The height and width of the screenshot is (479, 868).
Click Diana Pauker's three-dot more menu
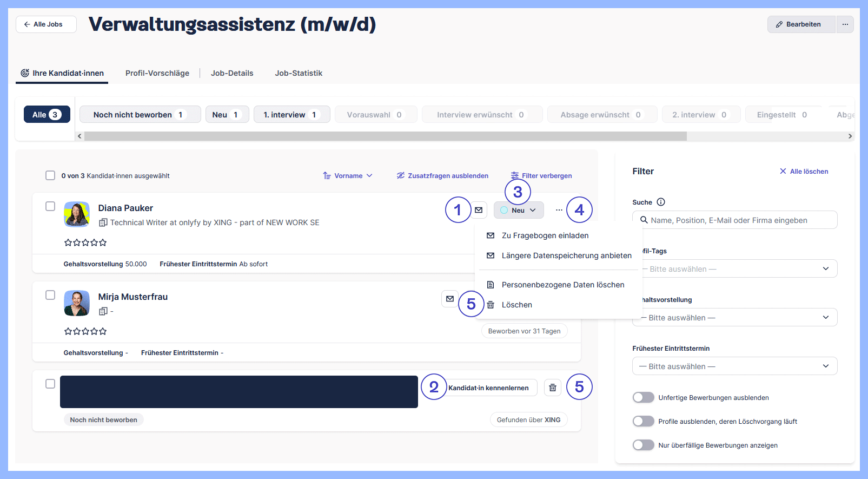[559, 210]
